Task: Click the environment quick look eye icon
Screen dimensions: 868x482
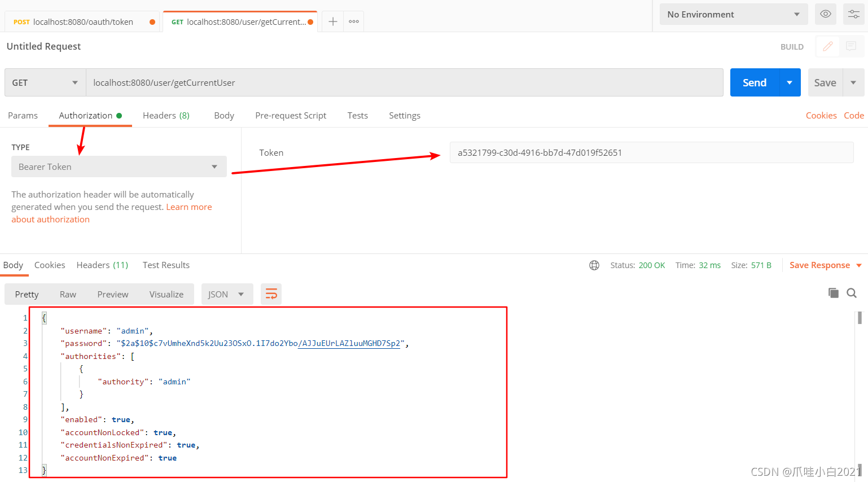Action: 825,14
